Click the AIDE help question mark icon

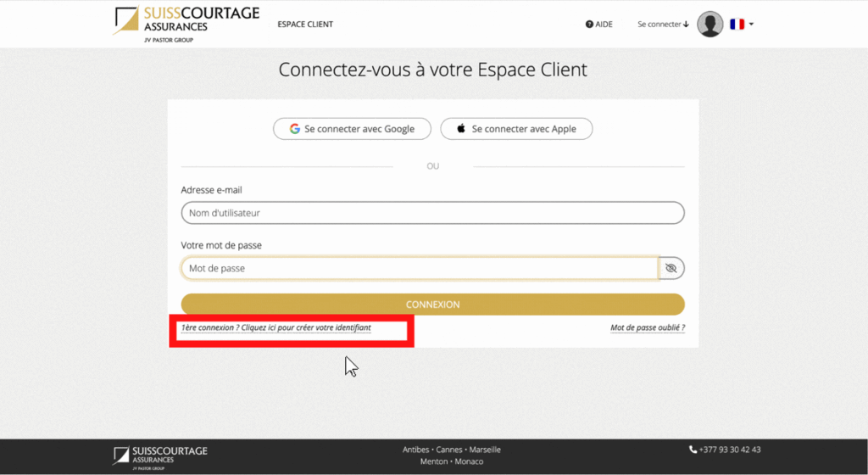point(589,25)
